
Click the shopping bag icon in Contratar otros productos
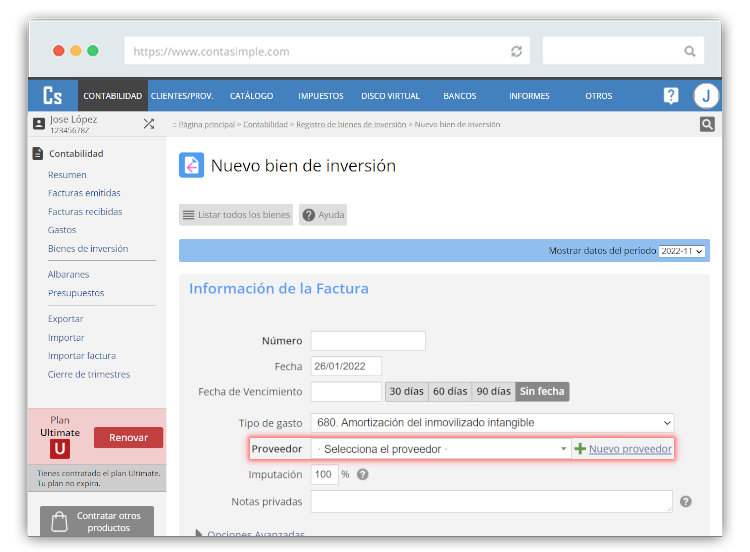(59, 521)
